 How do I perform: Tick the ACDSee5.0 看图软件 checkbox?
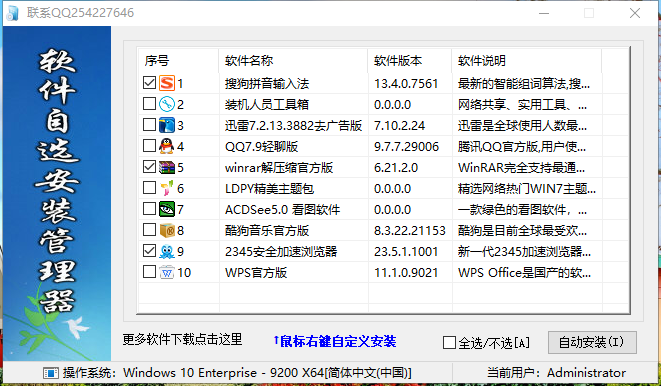pos(149,209)
